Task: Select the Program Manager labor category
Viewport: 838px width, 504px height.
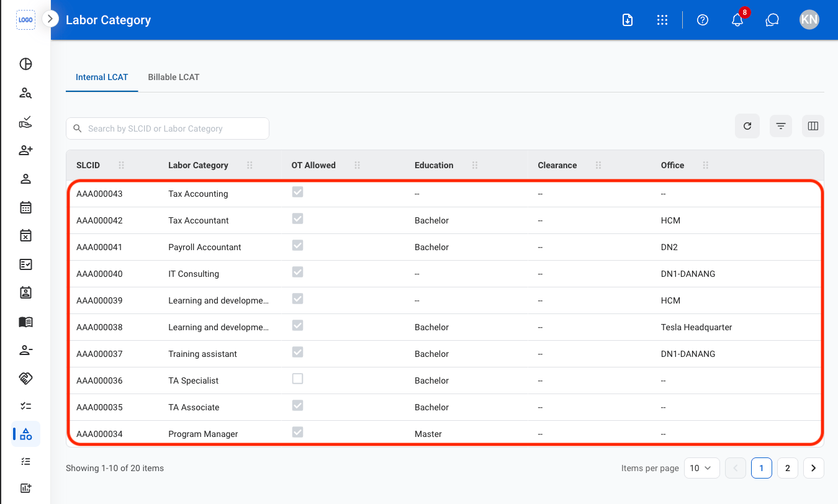Action: tap(203, 434)
